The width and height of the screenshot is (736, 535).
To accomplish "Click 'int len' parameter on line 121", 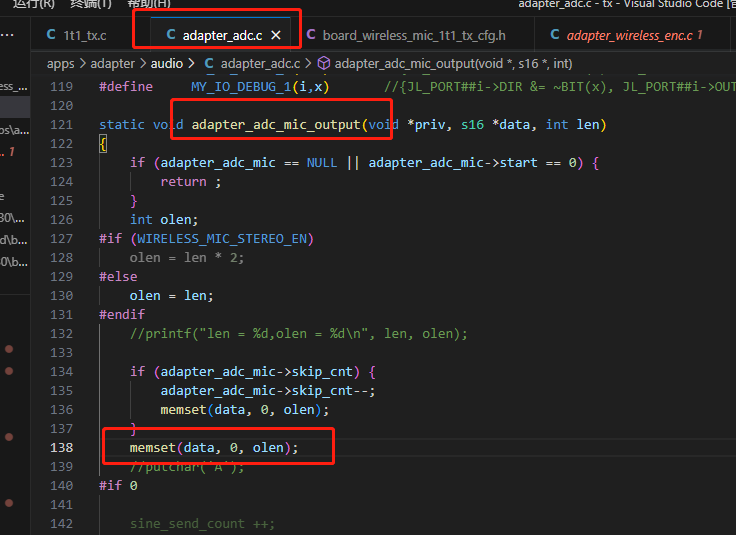I will [572, 125].
